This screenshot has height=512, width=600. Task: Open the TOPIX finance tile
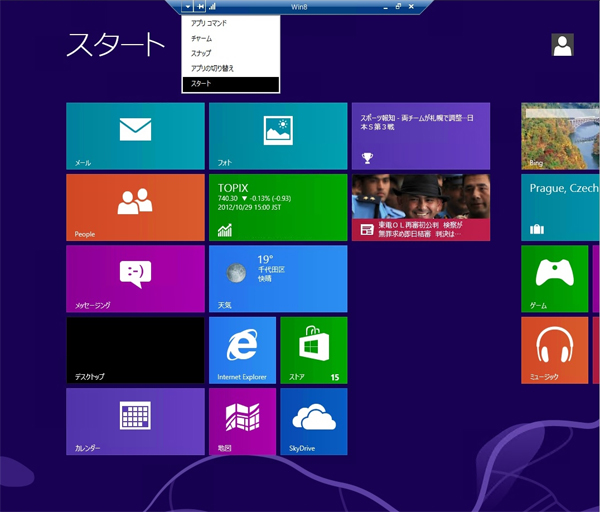(x=278, y=207)
